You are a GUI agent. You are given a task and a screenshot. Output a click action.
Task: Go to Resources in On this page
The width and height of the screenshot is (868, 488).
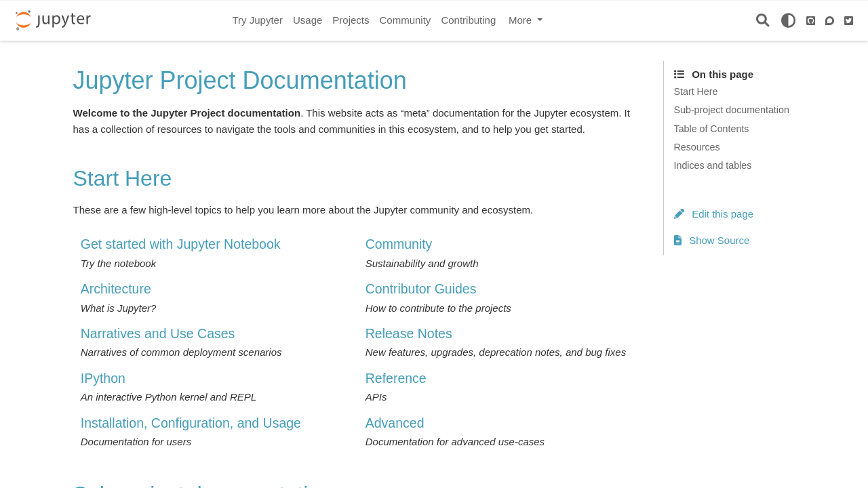pyautogui.click(x=696, y=147)
